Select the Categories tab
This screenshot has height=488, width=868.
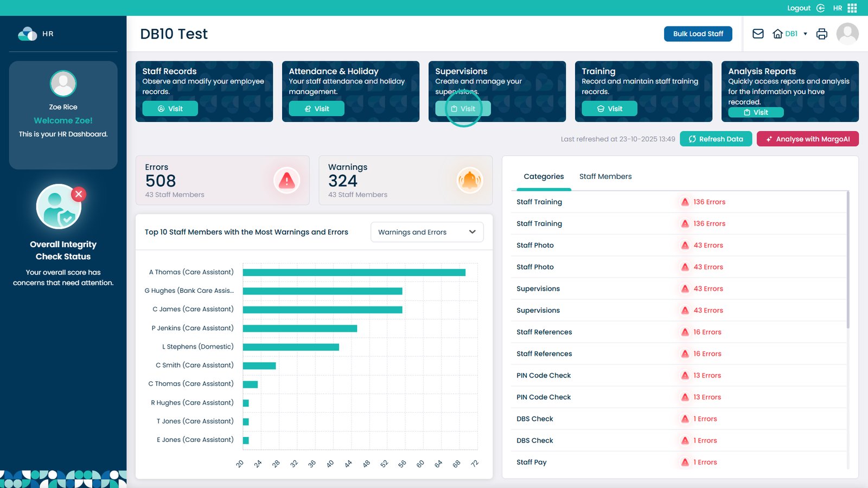tap(544, 177)
